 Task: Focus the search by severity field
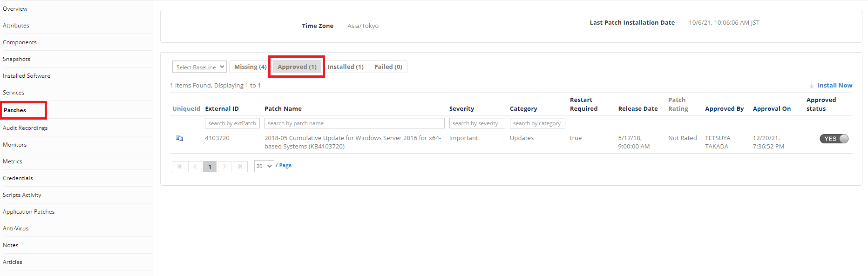477,123
